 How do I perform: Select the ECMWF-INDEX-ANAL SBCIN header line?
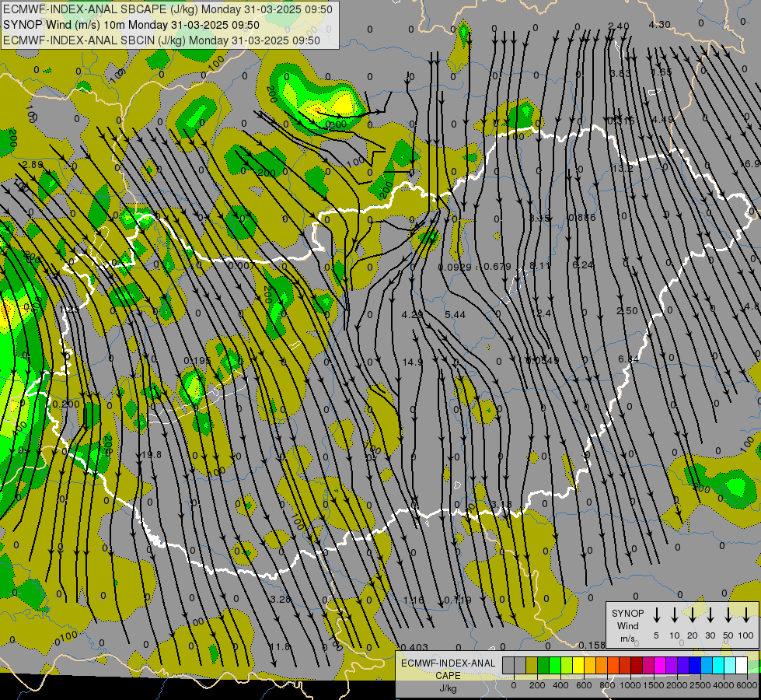[162, 40]
